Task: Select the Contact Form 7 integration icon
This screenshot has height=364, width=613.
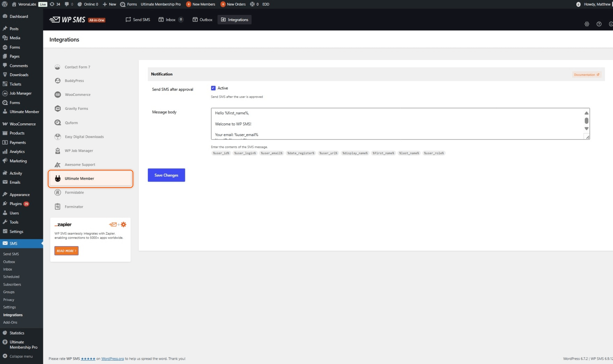Action: [58, 67]
